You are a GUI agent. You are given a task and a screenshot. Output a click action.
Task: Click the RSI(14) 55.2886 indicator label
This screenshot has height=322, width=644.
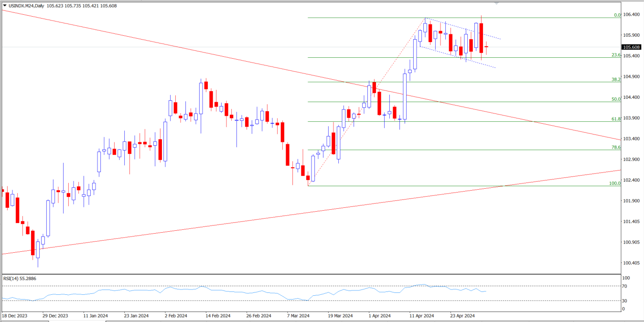pyautogui.click(x=20, y=278)
